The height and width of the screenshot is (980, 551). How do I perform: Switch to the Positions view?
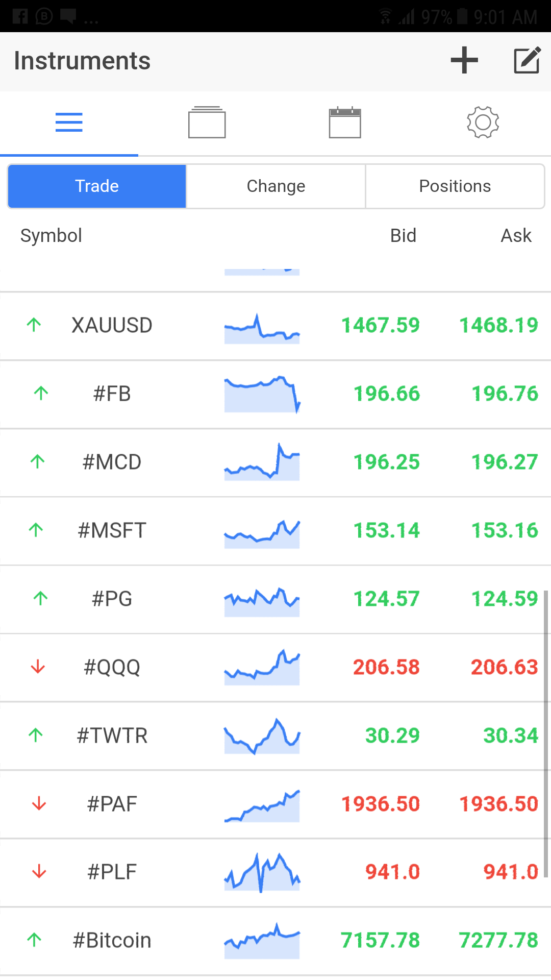click(x=455, y=186)
